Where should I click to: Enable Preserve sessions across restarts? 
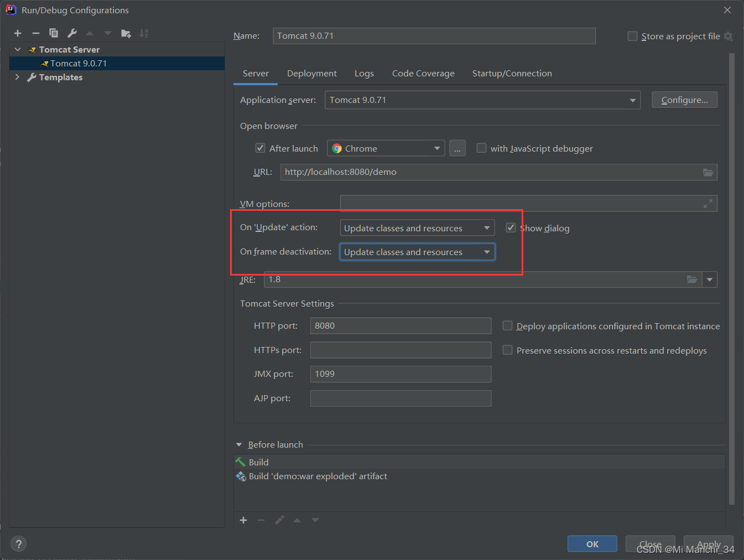pyautogui.click(x=507, y=350)
